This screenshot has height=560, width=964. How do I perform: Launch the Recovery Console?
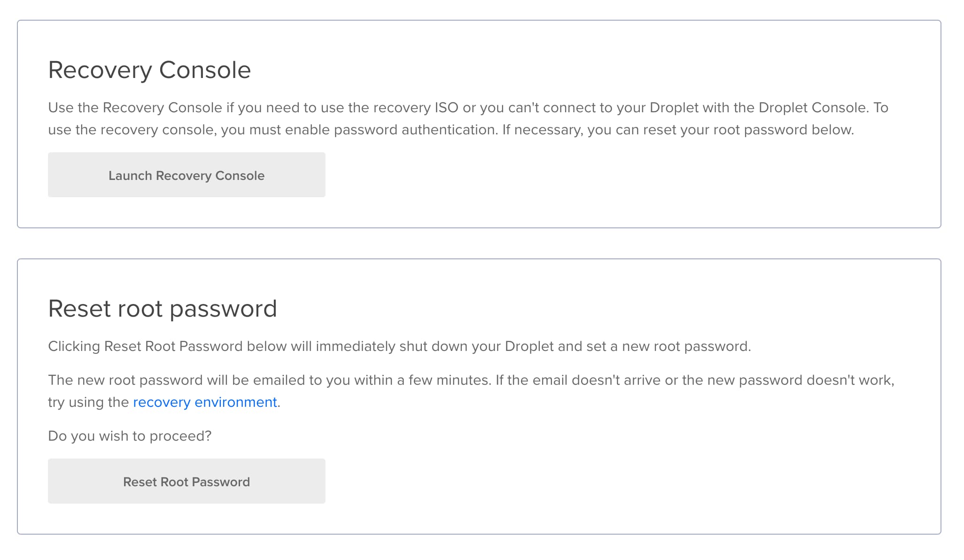click(x=187, y=175)
